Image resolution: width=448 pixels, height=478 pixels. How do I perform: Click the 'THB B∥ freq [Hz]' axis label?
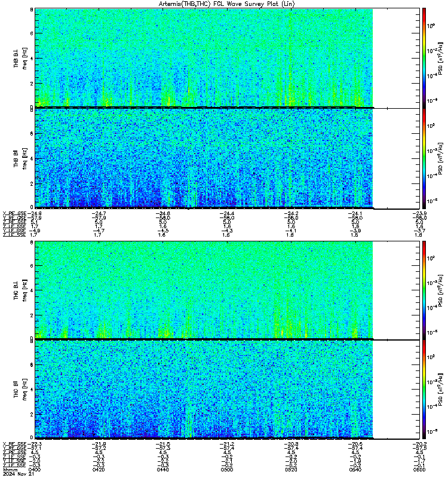point(20,158)
